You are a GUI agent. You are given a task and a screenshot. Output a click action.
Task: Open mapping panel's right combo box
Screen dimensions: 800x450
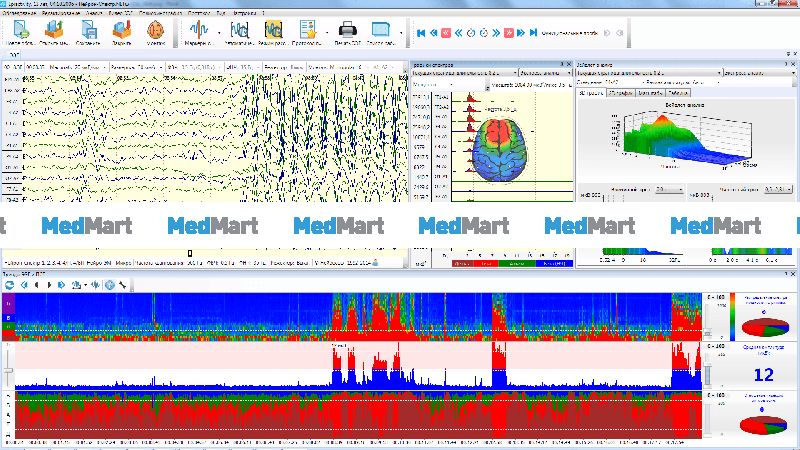[759, 73]
